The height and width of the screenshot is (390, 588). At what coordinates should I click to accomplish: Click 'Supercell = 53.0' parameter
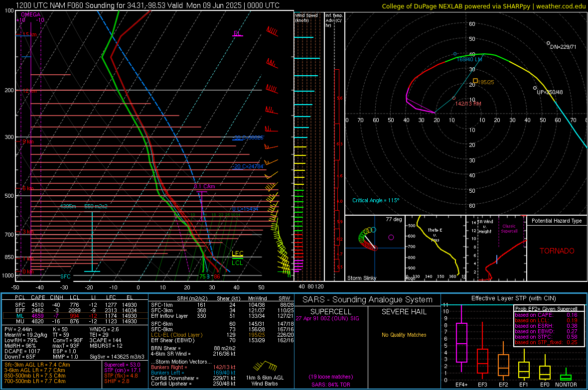(x=122, y=365)
